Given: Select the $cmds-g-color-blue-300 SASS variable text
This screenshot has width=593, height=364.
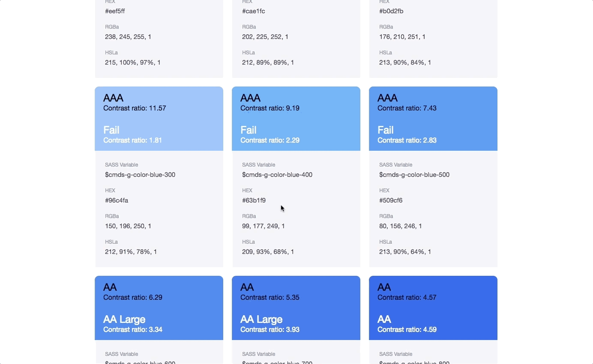Looking at the screenshot, I should 140,175.
